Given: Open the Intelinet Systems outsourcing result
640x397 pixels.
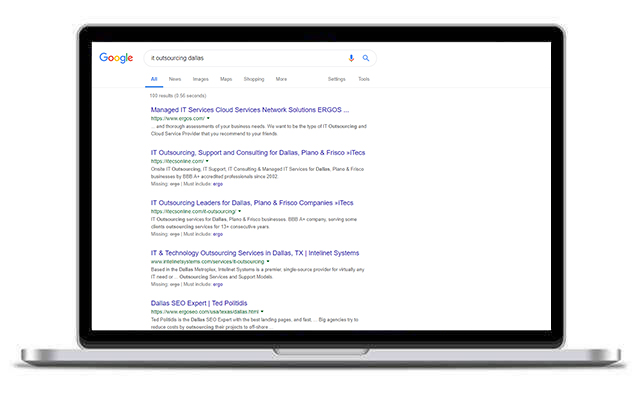Looking at the screenshot, I should pos(255,253).
